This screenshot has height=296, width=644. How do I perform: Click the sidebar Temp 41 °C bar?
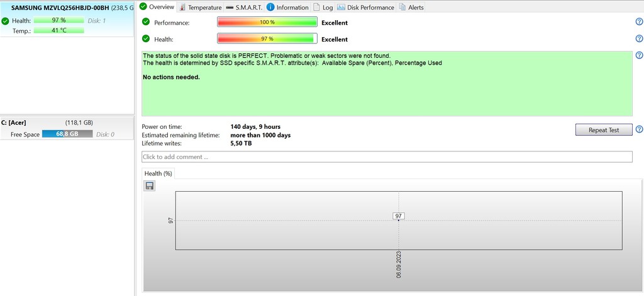(x=58, y=30)
